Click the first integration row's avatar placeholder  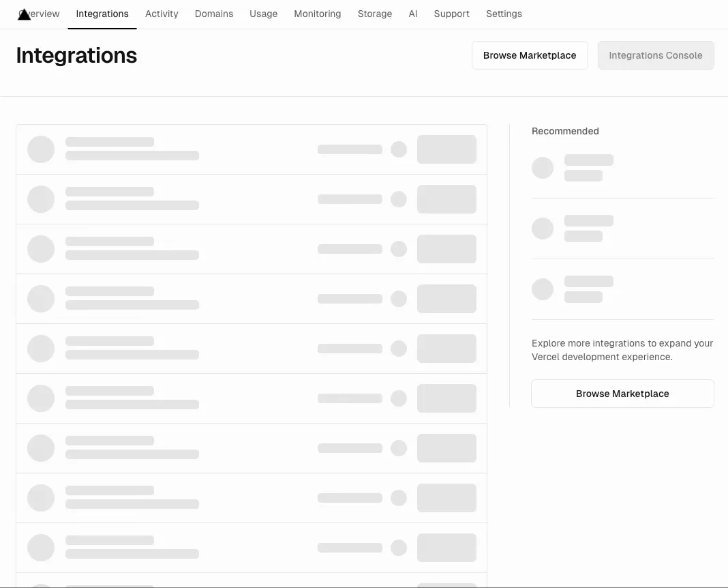tap(41, 149)
